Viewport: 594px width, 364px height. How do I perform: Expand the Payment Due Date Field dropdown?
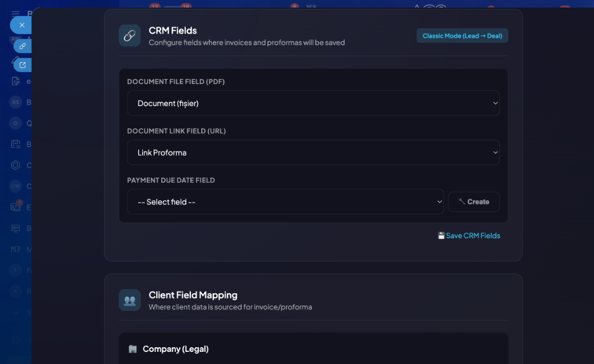click(x=285, y=202)
